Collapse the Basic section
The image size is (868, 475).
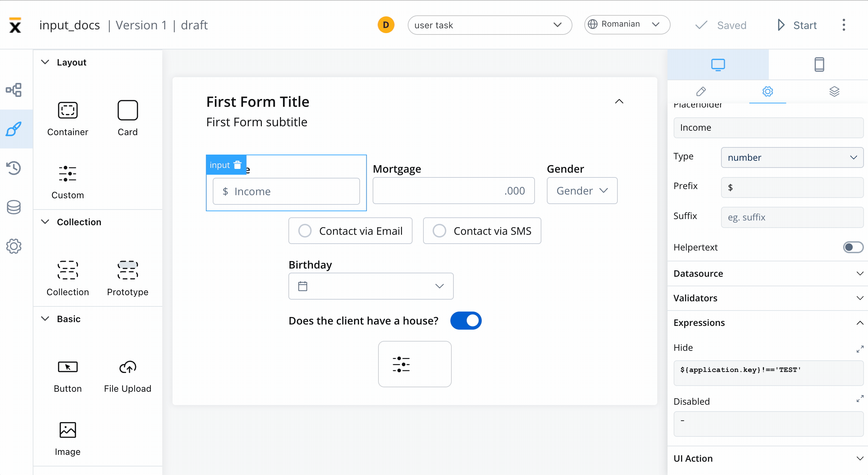click(45, 319)
